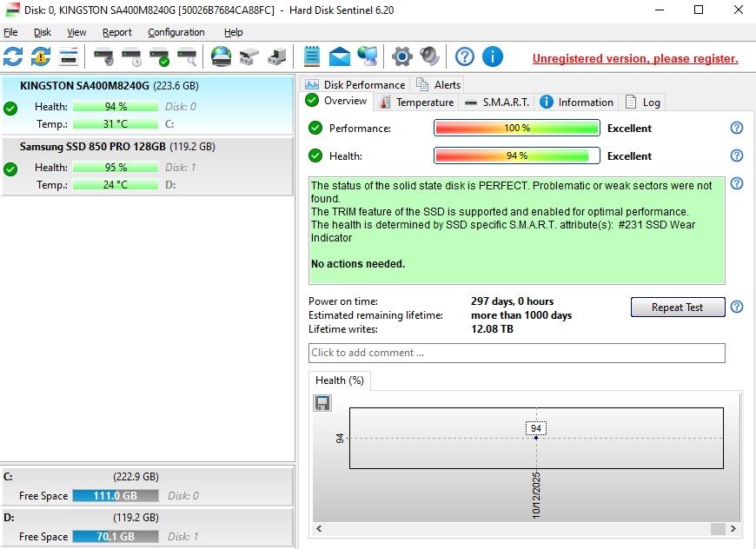Viewport: 756px width, 549px height.
Task: Switch to the Disk Performance tab
Action: (x=355, y=85)
